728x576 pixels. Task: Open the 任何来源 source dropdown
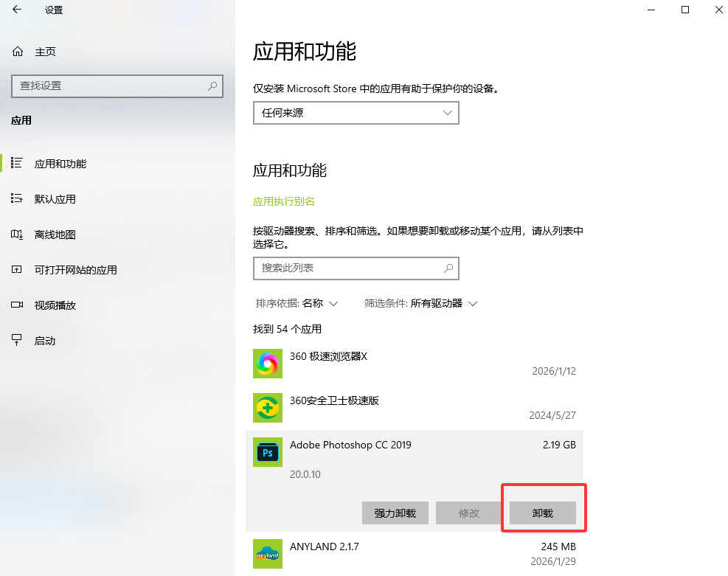click(356, 112)
